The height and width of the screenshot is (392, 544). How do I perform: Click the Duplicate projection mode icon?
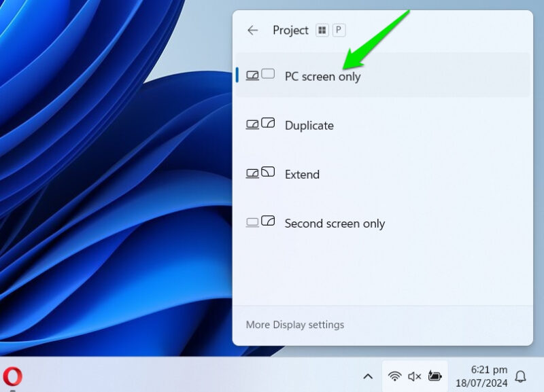click(x=260, y=125)
